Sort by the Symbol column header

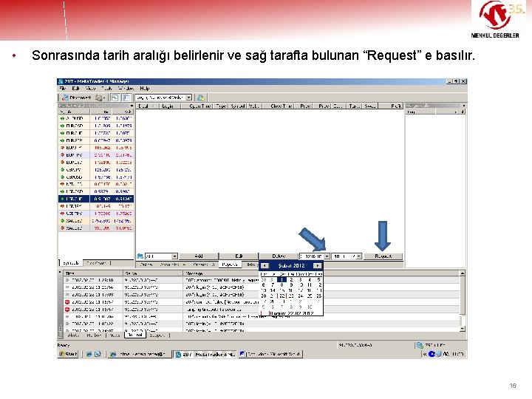click(x=237, y=106)
